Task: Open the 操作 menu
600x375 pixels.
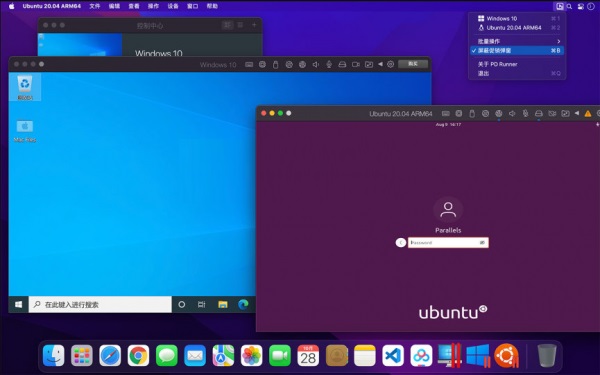Action: point(153,6)
